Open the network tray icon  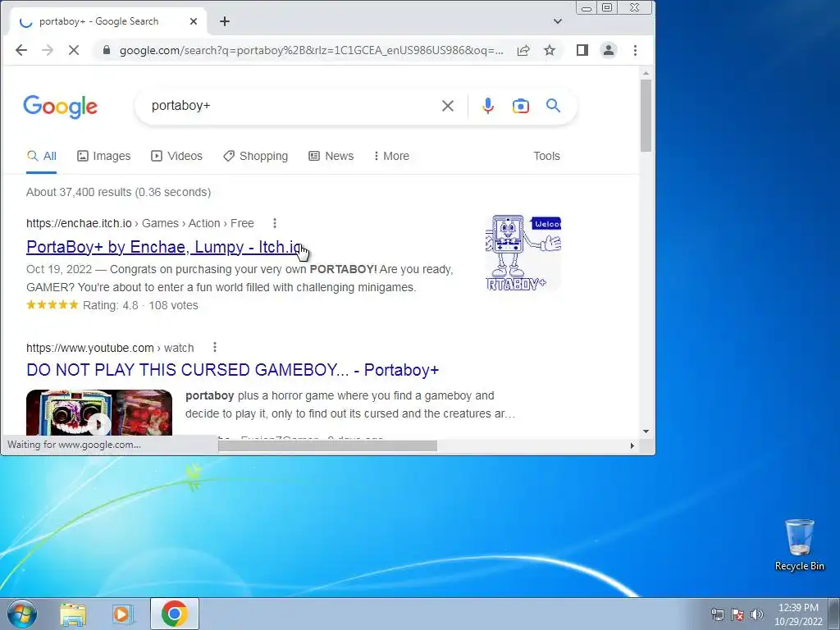tap(717, 614)
